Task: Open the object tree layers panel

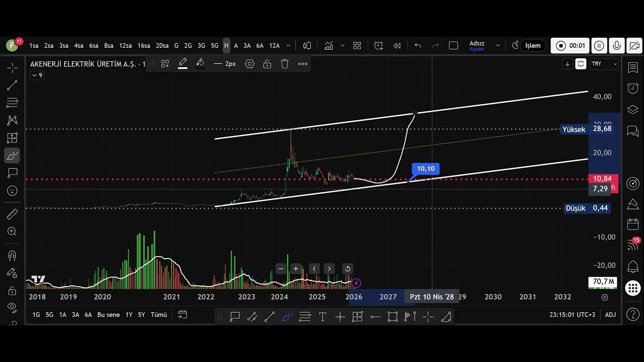Action: coord(633,110)
